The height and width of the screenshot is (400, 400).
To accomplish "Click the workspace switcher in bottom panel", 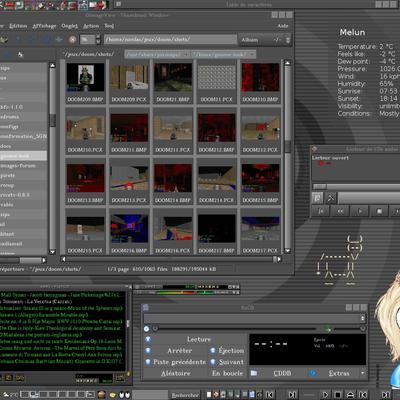I will point(58,395).
